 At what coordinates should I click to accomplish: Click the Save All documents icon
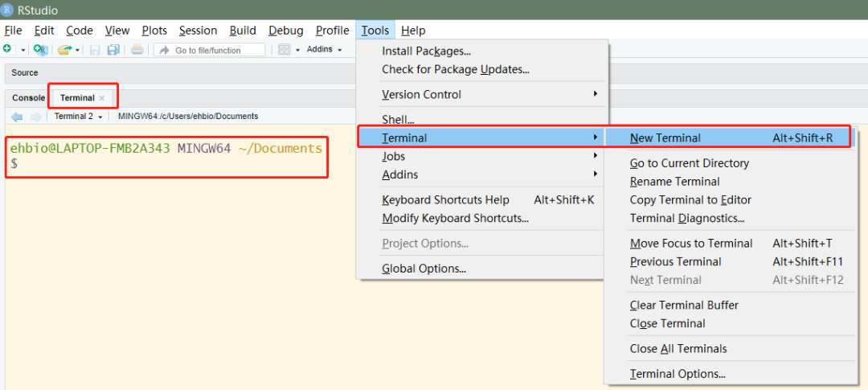[113, 50]
